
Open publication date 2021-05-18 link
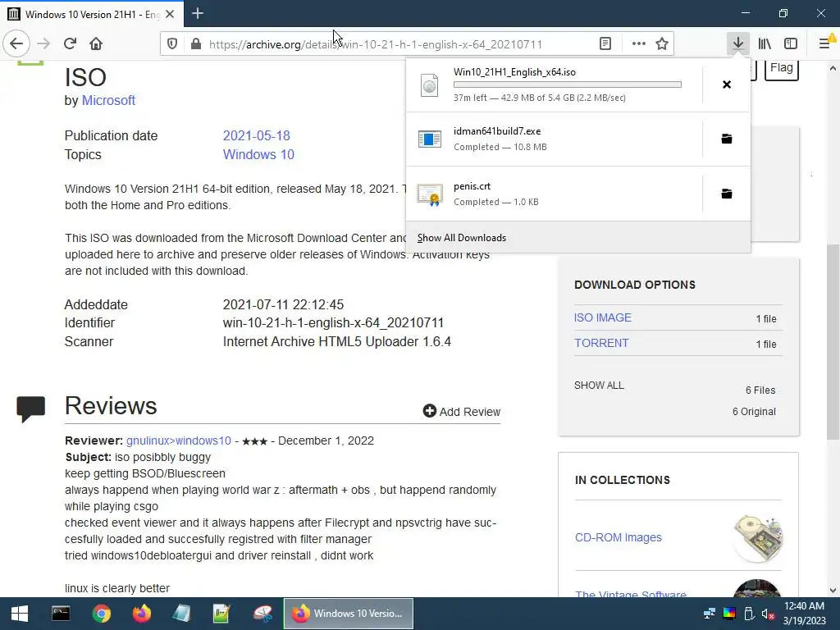pyautogui.click(x=256, y=135)
